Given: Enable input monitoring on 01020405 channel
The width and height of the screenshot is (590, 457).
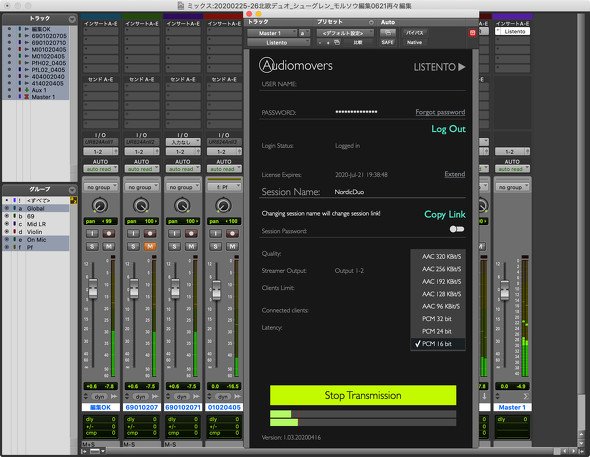Looking at the screenshot, I should point(216,234).
